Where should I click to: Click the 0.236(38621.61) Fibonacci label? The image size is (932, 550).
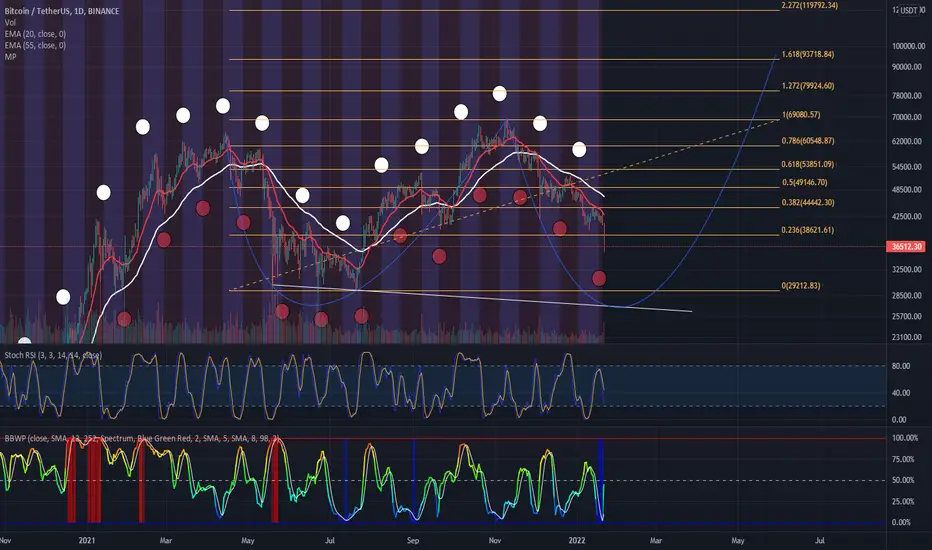[807, 230]
